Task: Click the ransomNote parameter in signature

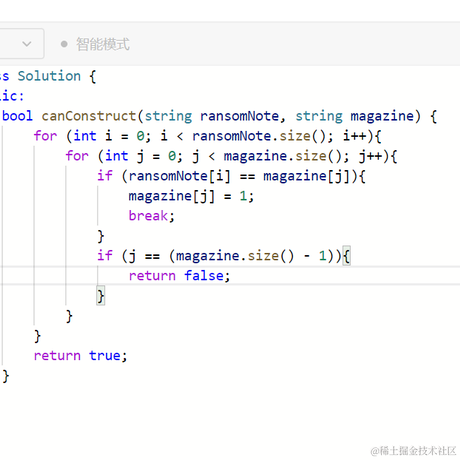Action: (x=239, y=116)
